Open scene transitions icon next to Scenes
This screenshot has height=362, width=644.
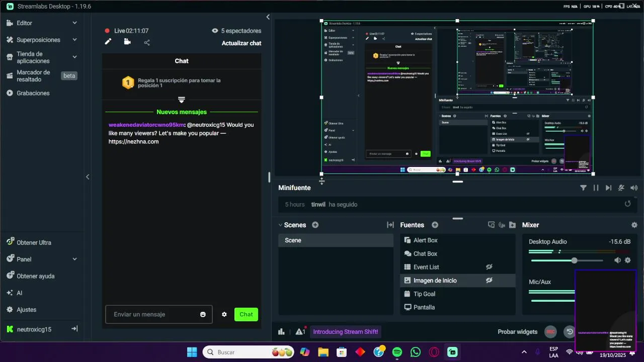click(390, 225)
